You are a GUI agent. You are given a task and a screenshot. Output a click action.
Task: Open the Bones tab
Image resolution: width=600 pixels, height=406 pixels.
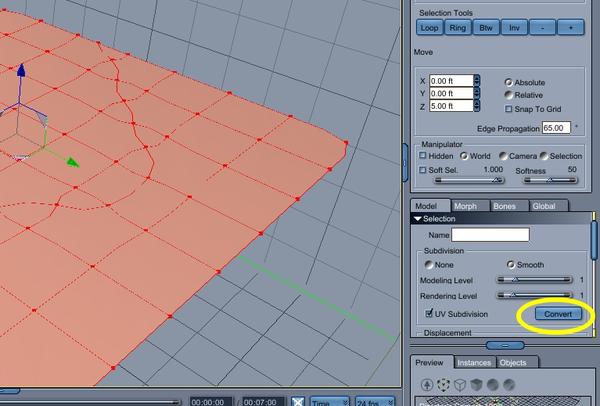pyautogui.click(x=508, y=206)
